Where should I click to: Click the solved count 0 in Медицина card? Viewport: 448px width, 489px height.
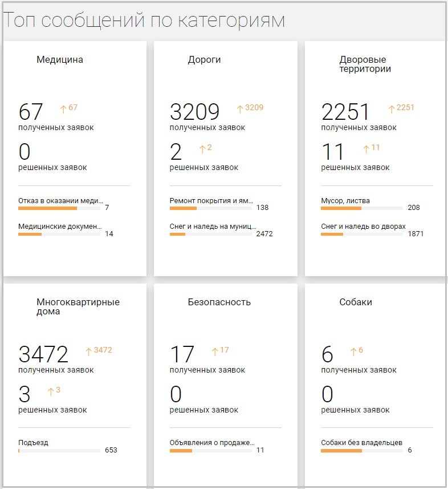coord(25,152)
